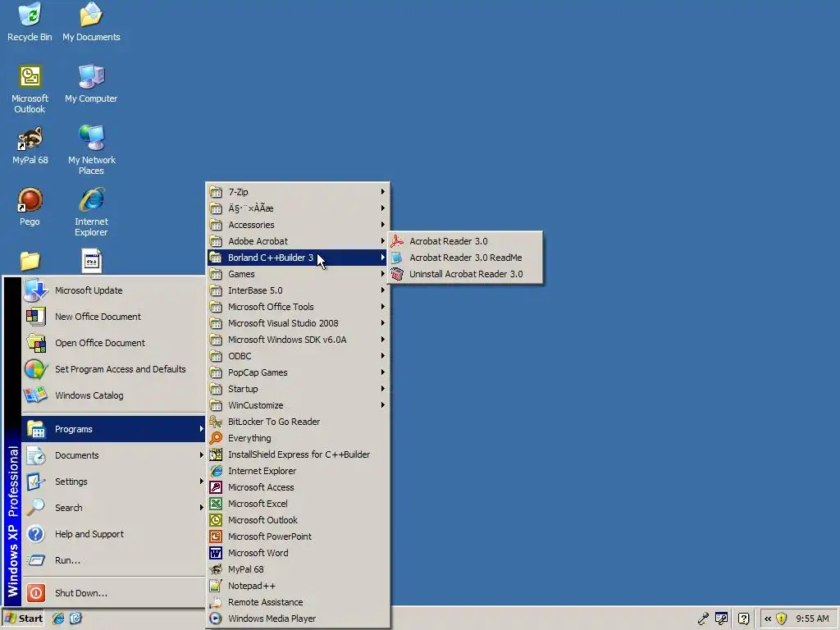Launch Windows Media Player
This screenshot has width=840, height=630.
click(298, 619)
